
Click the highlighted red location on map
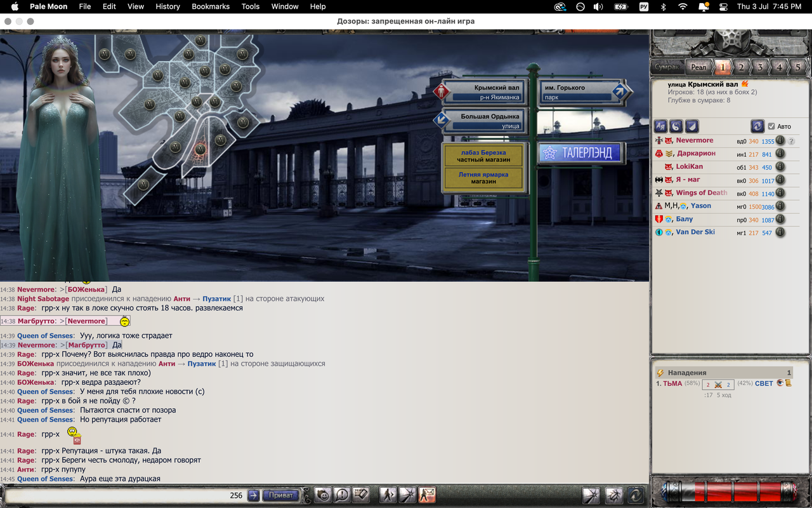point(200,150)
